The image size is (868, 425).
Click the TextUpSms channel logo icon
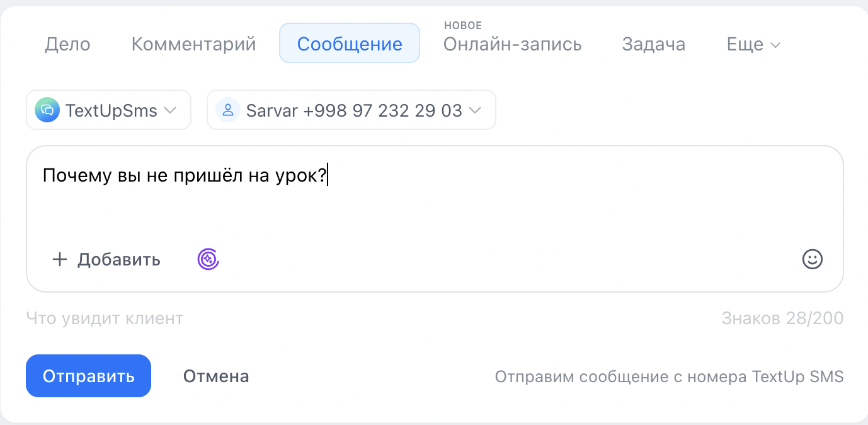47,110
